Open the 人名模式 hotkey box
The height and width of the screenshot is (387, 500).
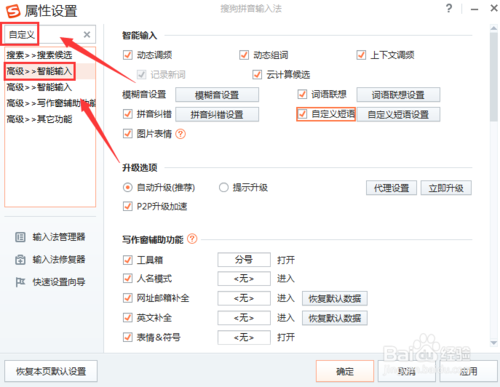[244, 278]
